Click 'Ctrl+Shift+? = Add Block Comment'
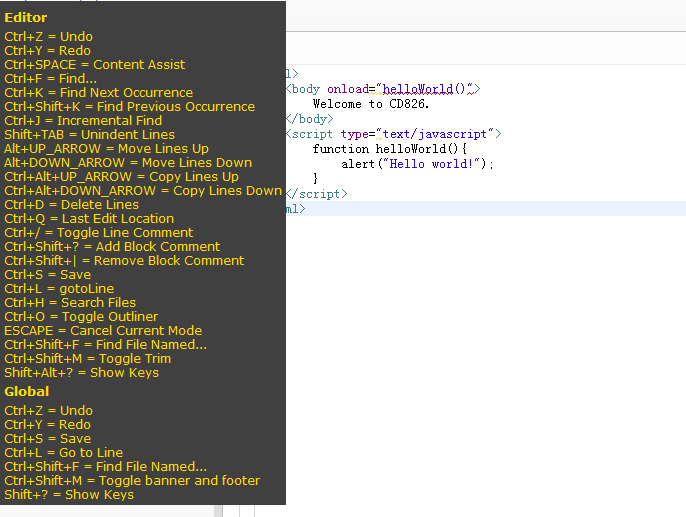 tap(112, 247)
